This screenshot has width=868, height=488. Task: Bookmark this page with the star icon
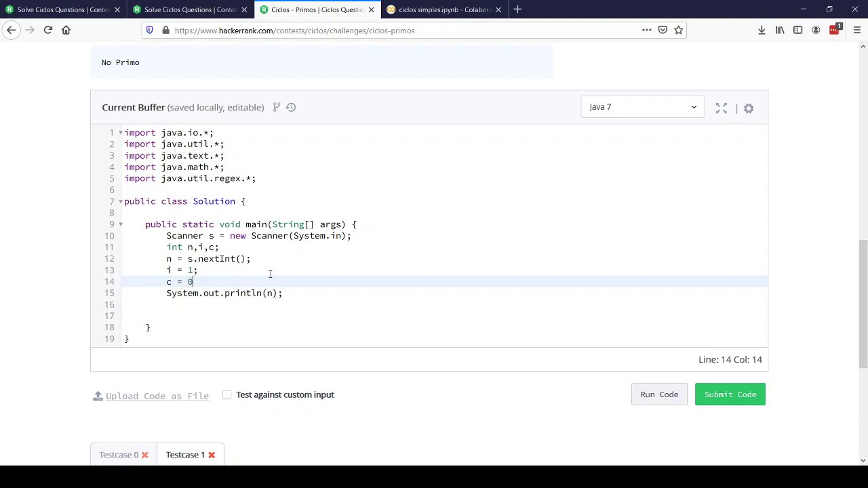click(678, 30)
